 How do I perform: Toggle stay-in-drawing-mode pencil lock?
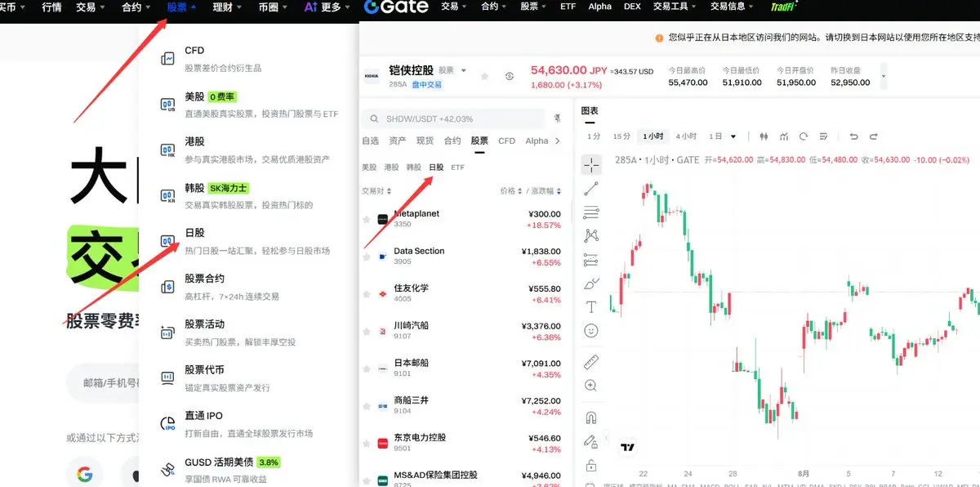point(591,441)
